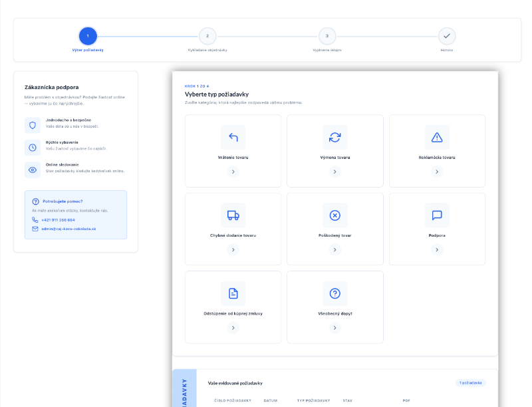Open the chevron under Poškodený tovar
532x407 pixels.
[x=335, y=249]
